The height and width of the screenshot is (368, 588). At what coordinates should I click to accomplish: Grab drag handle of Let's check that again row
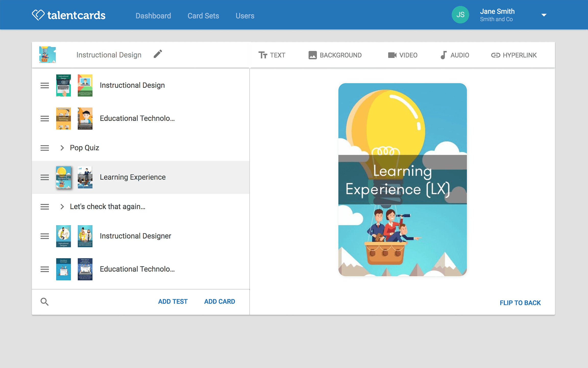point(45,207)
